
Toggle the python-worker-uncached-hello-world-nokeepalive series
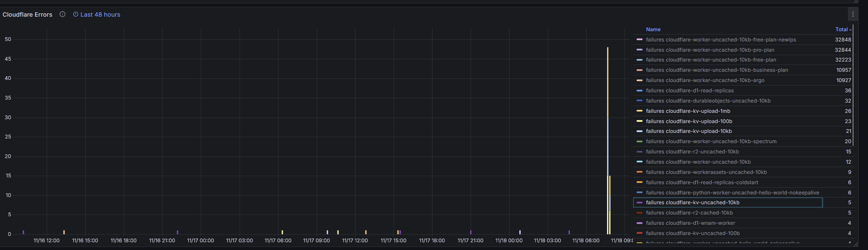(732, 193)
